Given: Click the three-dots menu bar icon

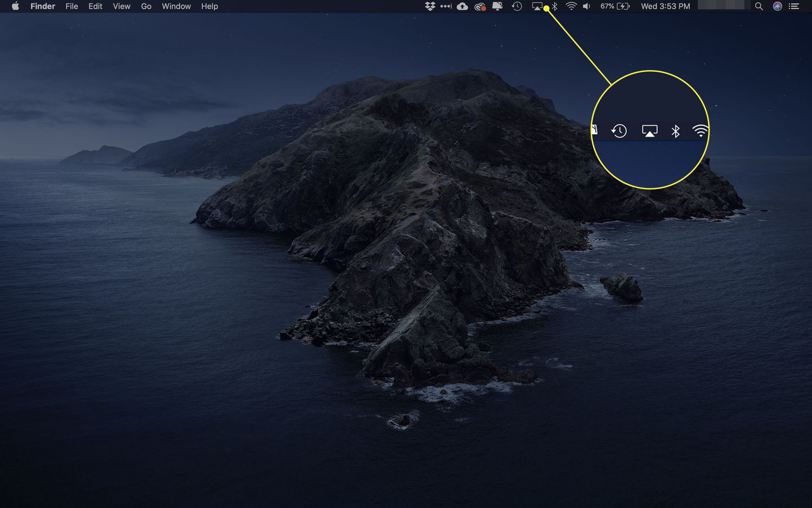Looking at the screenshot, I should point(446,6).
